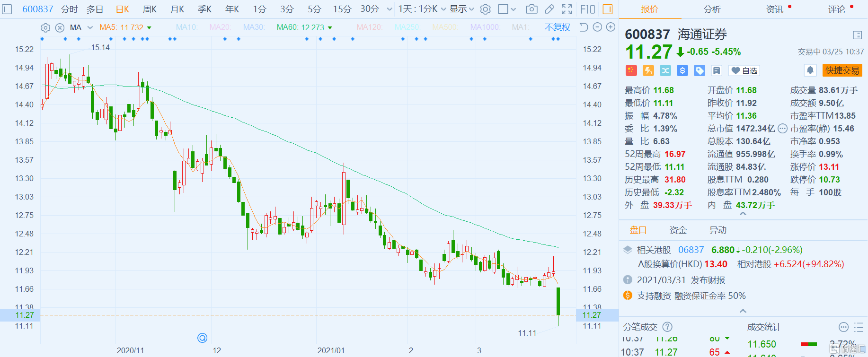Click the blue dollar sign icon
The image size is (868, 357).
point(682,70)
